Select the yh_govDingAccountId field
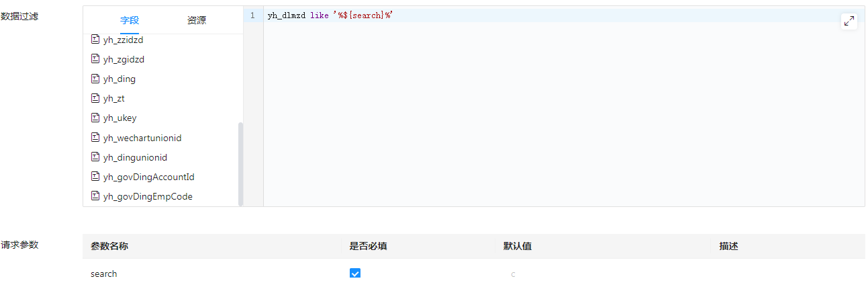The width and height of the screenshot is (868, 289). (x=148, y=177)
